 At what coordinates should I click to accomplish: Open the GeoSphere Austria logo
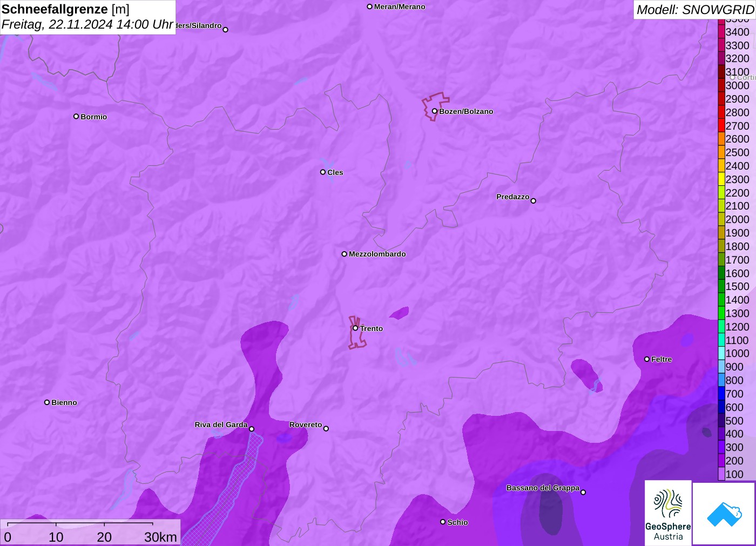click(x=668, y=513)
